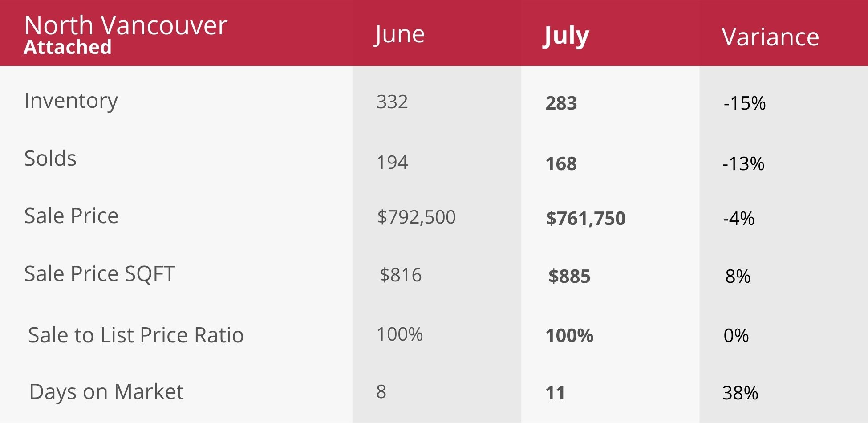Click the 38% days on market variance
The image size is (868, 423).
(x=740, y=393)
